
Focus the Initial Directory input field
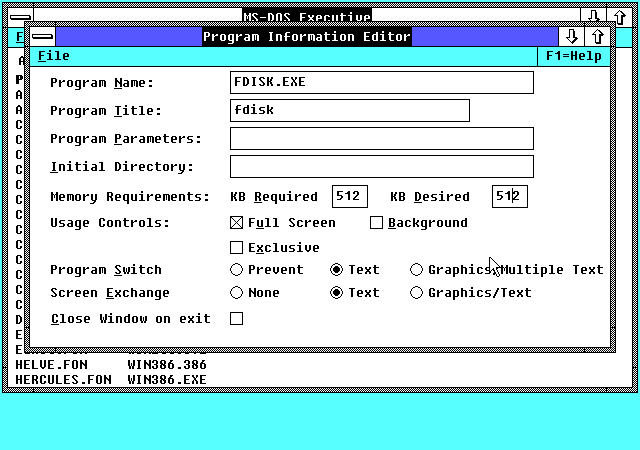pos(382,166)
